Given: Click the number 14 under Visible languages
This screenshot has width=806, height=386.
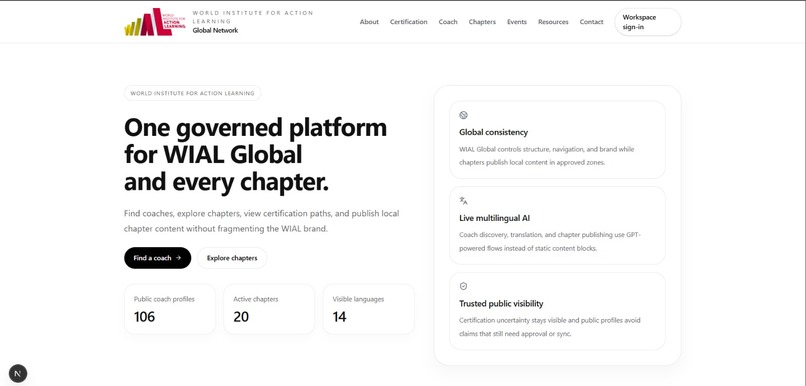Looking at the screenshot, I should point(339,317).
